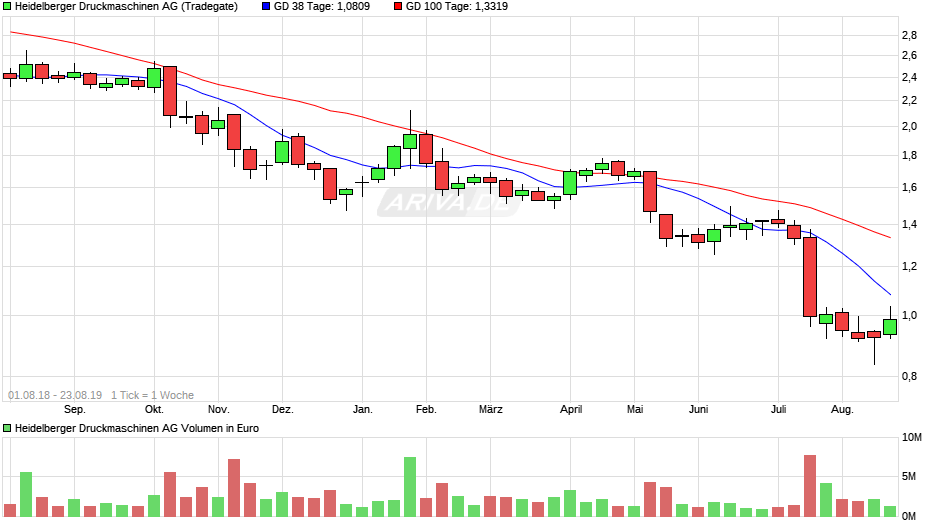The width and height of the screenshot is (940, 526).
Task: Click the 'Okt.' month axis label
Action: click(x=154, y=410)
